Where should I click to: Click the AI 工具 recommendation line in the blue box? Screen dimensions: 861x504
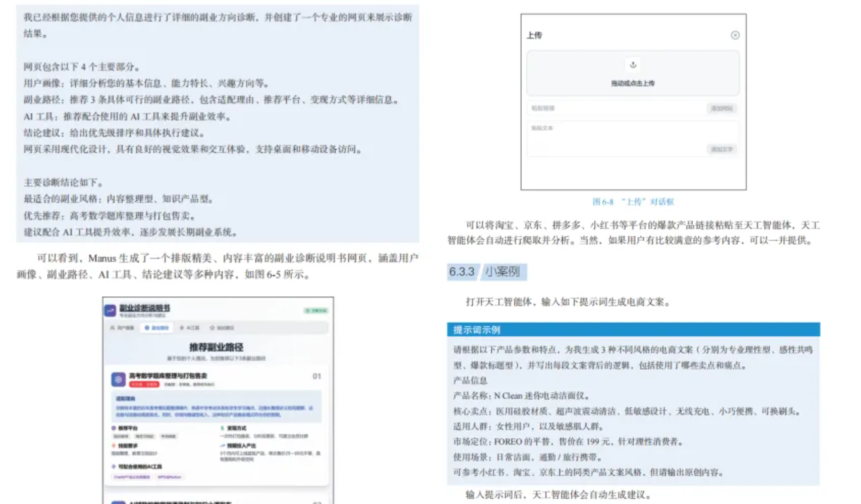click(127, 116)
